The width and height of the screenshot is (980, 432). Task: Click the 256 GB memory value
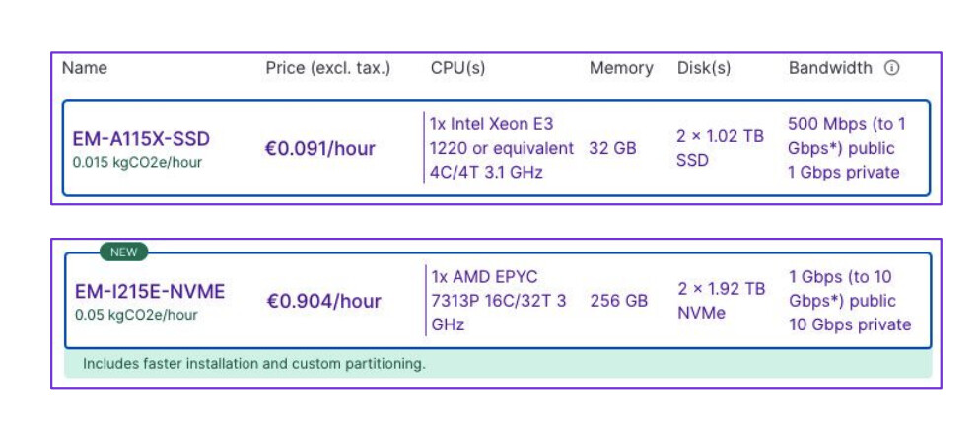click(619, 301)
